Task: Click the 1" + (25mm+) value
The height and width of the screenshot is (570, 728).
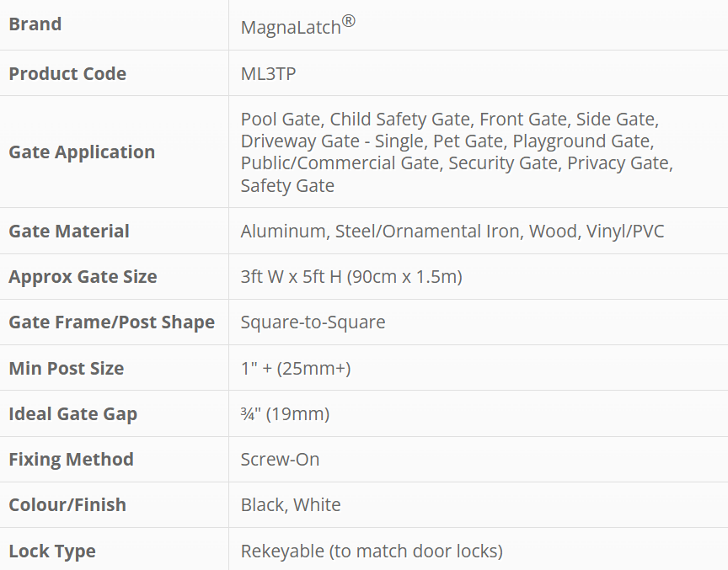Action: click(x=295, y=368)
